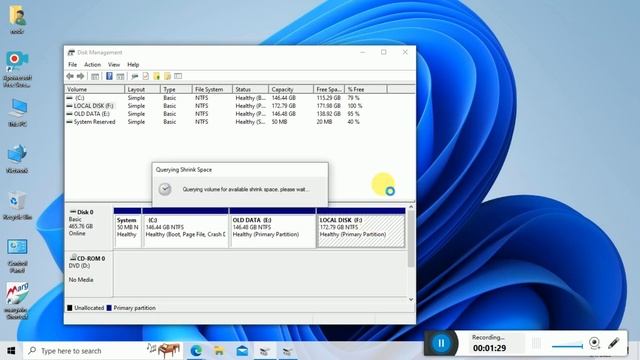Image resolution: width=640 pixels, height=360 pixels.
Task: Sort by the % Free column header
Action: 365,89
